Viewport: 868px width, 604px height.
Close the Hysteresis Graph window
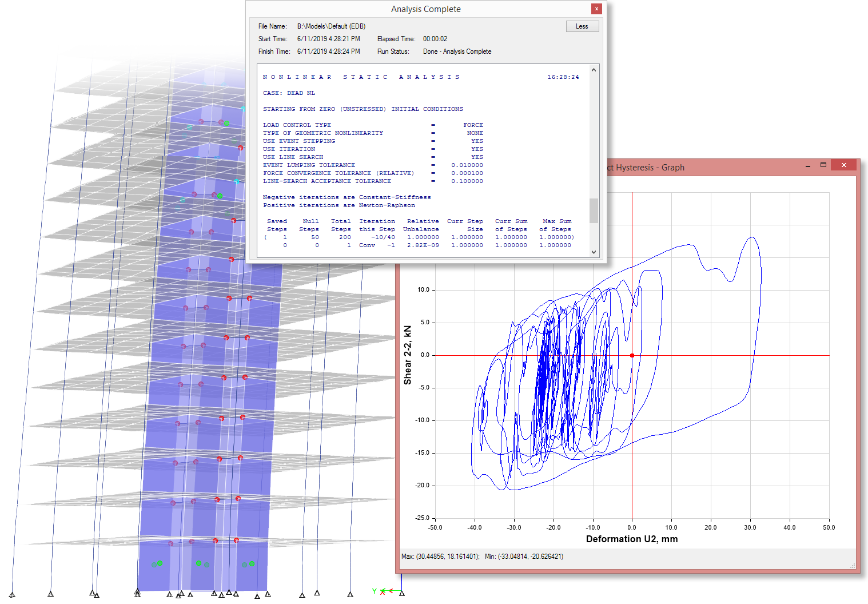[844, 165]
